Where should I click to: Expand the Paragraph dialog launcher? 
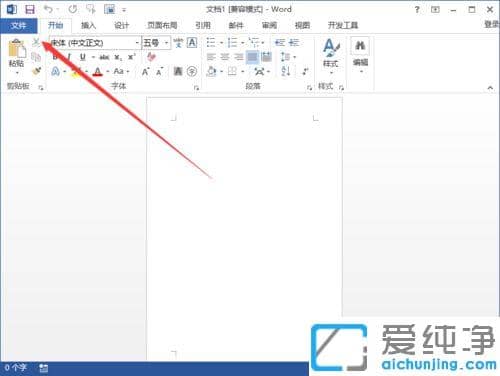coord(309,88)
